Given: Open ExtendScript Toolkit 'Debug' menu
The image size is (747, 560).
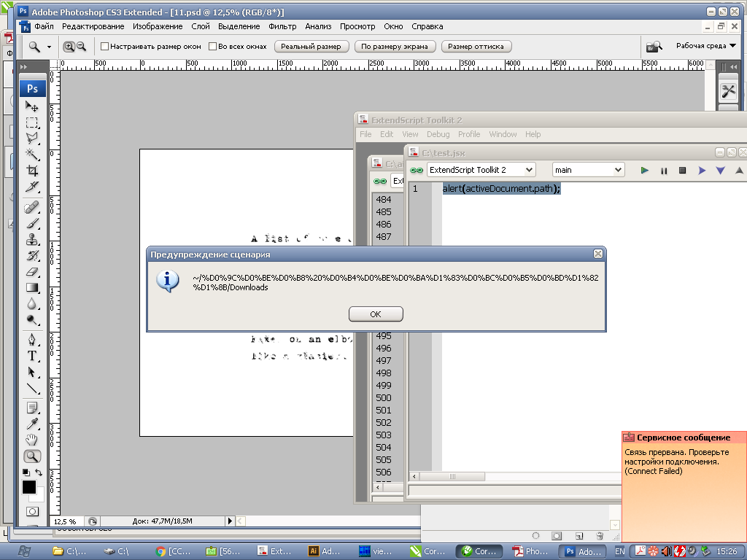Looking at the screenshot, I should coord(438,134).
